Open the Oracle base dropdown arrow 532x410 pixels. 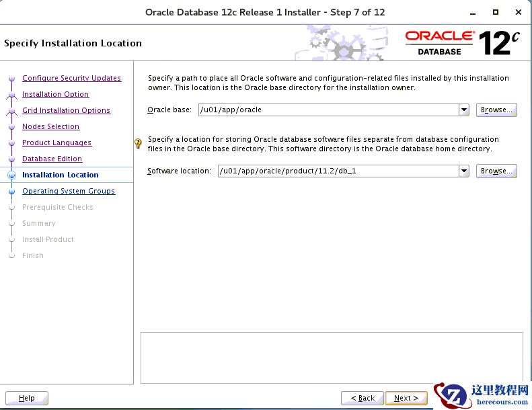[464, 110]
